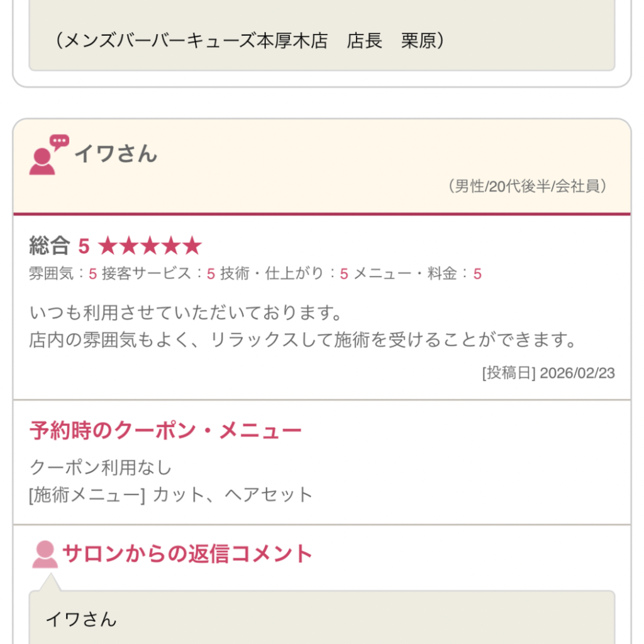Click the five-star overall rating
This screenshot has height=644, width=644.
click(150, 247)
